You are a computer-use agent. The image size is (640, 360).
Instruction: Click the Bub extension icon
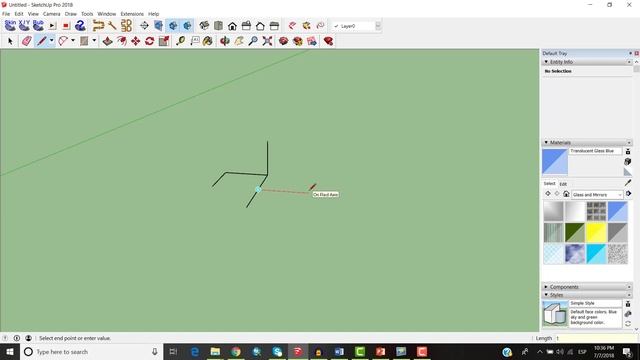pyautogui.click(x=38, y=25)
